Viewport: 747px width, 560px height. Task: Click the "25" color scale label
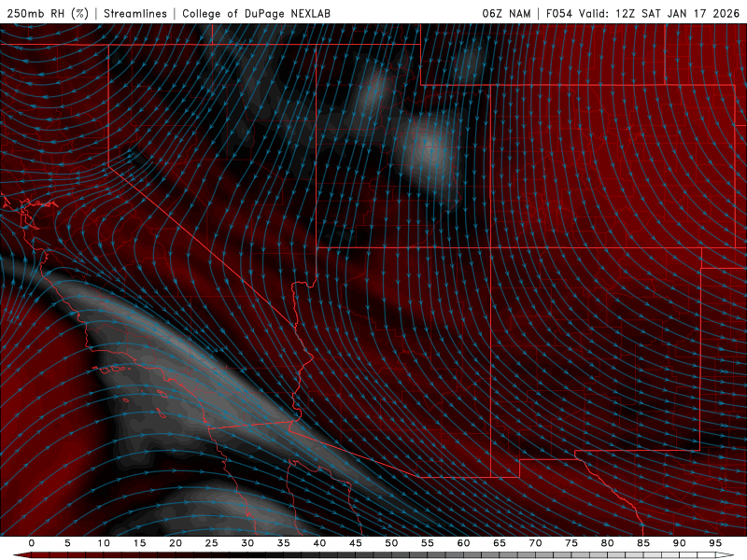[212, 543]
